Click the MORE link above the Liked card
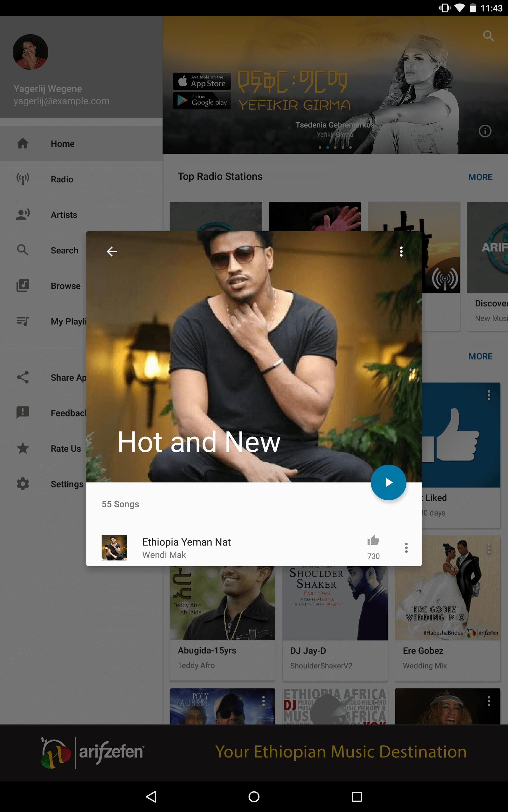 pyautogui.click(x=480, y=356)
